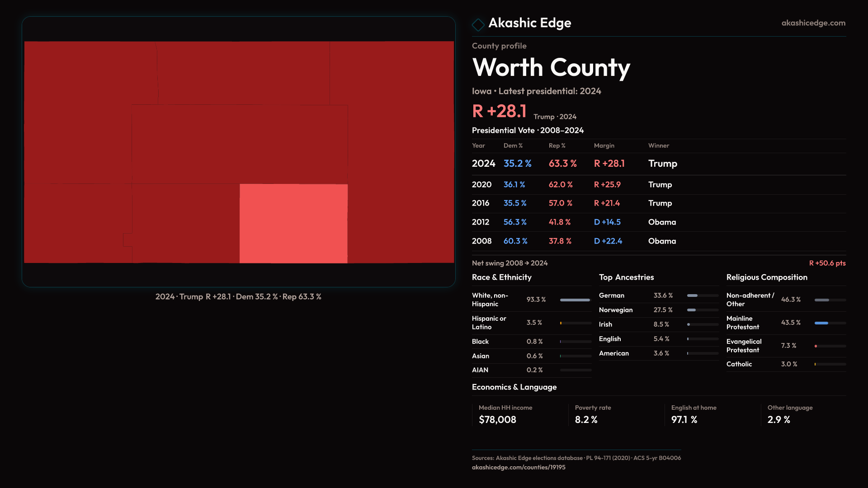Screen dimensions: 868x488
Task: Click the Mainline Protestant blue bar
Action: tap(821, 323)
